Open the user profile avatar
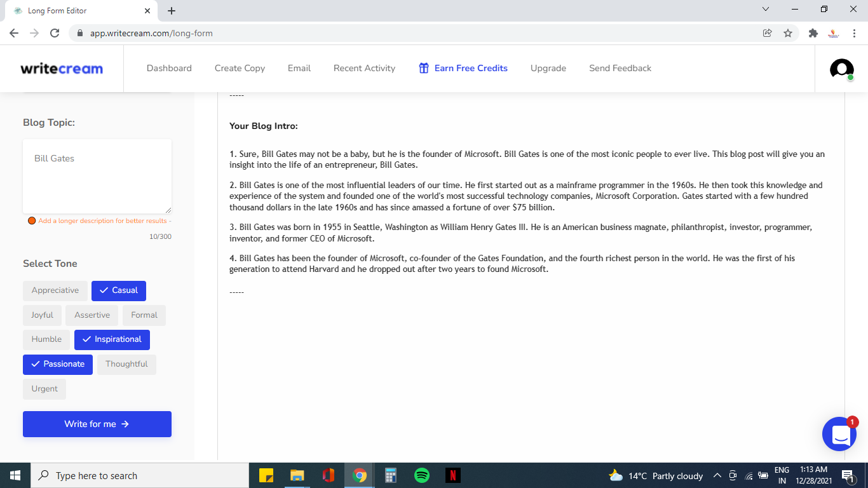 point(842,69)
